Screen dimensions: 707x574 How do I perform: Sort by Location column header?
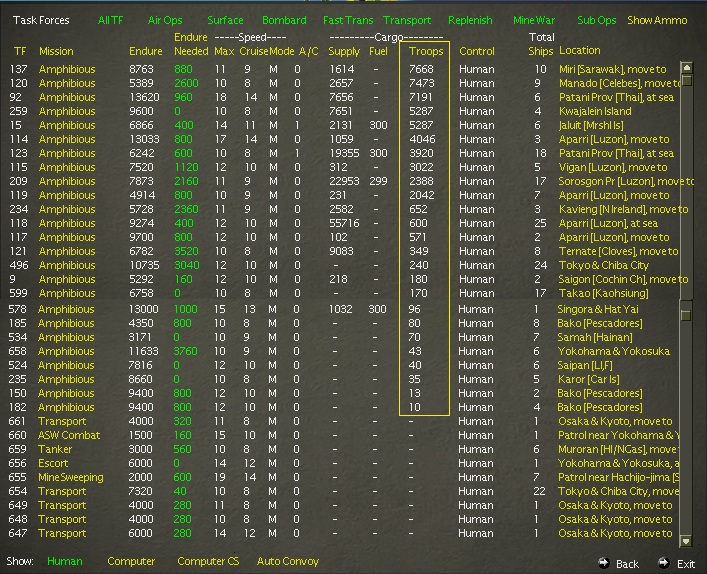[580, 51]
